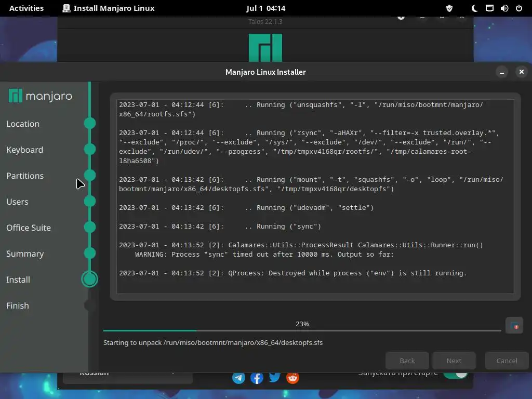Screen dimensions: 532x399
Task: Click the Summary step marker circle
Action: click(x=89, y=253)
